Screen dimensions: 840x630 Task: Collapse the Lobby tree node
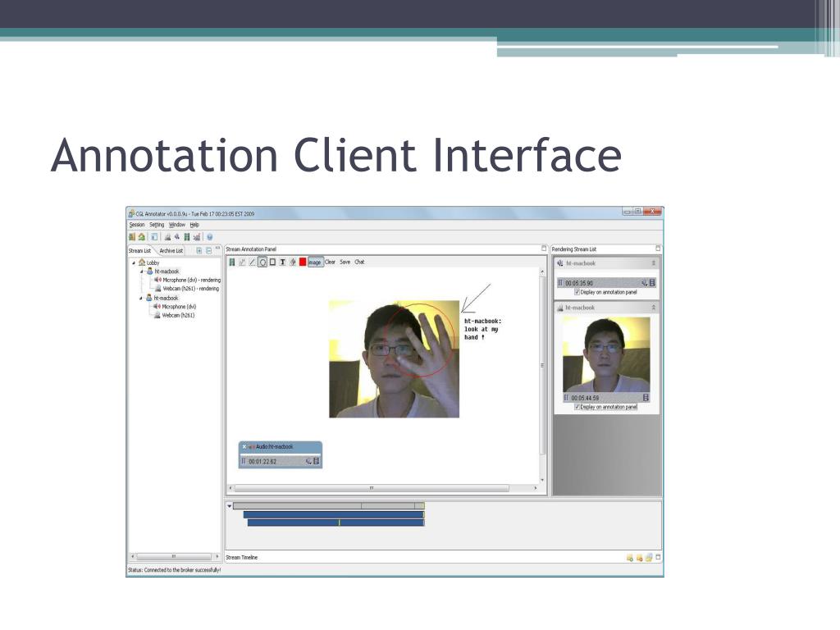coord(134,263)
